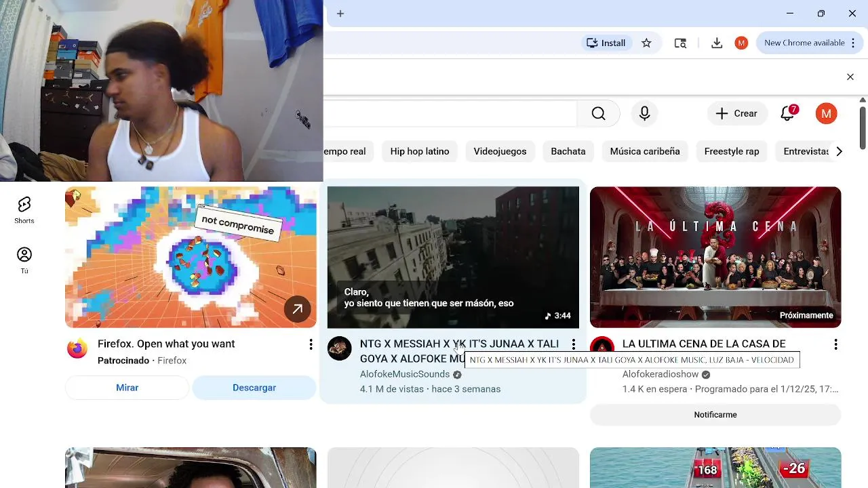Open options menu for Firefox ad
Viewport: 868px width, 488px height.
tap(311, 344)
